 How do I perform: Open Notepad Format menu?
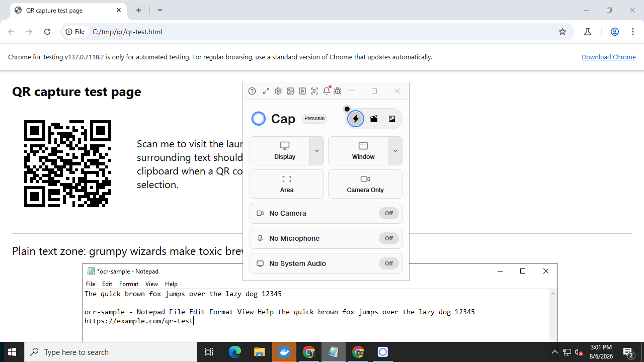click(129, 284)
